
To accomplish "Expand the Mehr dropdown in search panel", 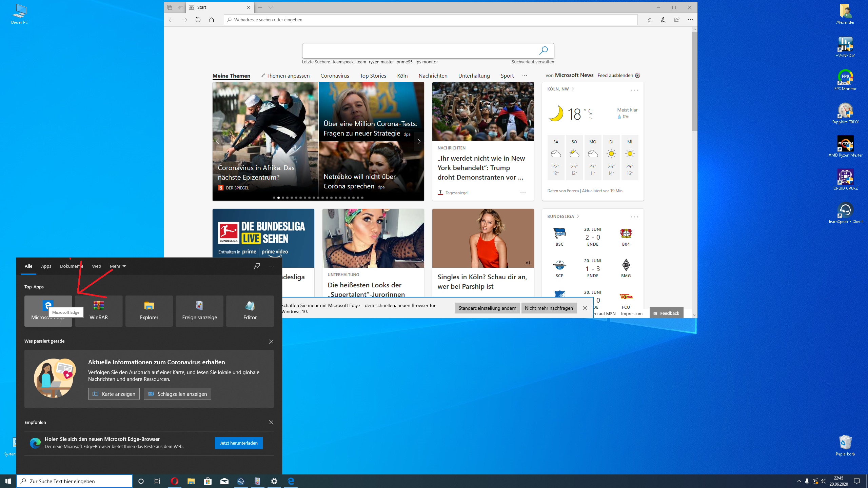I will [118, 266].
